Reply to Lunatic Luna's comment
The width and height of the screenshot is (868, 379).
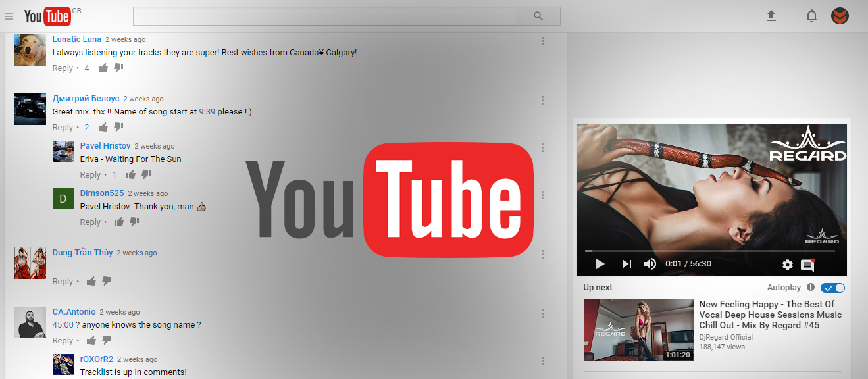click(x=63, y=68)
